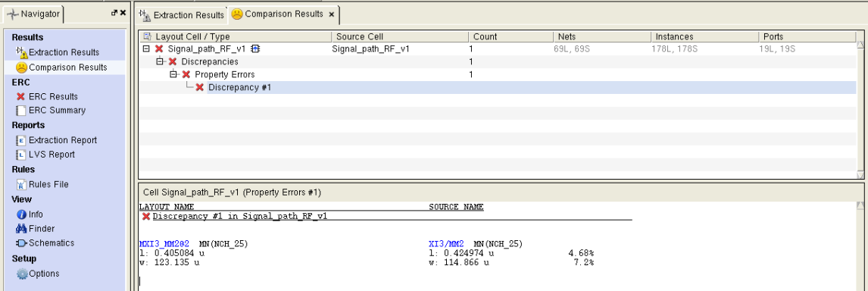The image size is (868, 291).
Task: Open Schematics view
Action: point(45,242)
